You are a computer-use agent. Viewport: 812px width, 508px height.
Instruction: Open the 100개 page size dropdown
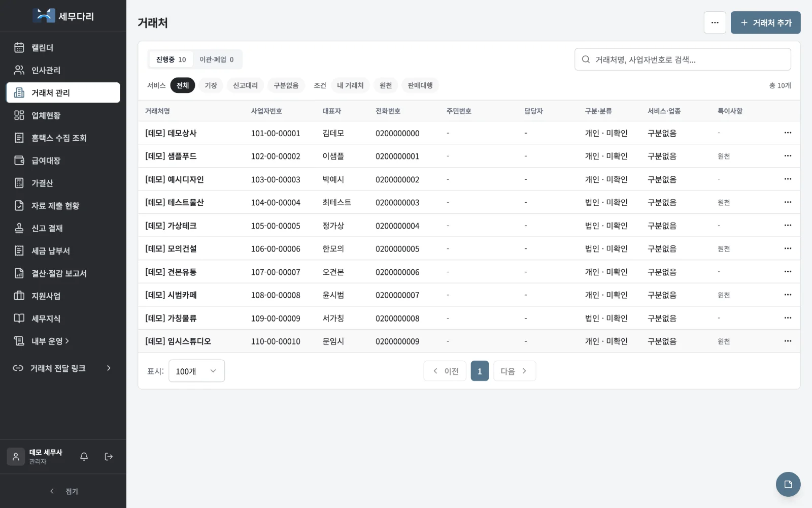[x=196, y=371]
